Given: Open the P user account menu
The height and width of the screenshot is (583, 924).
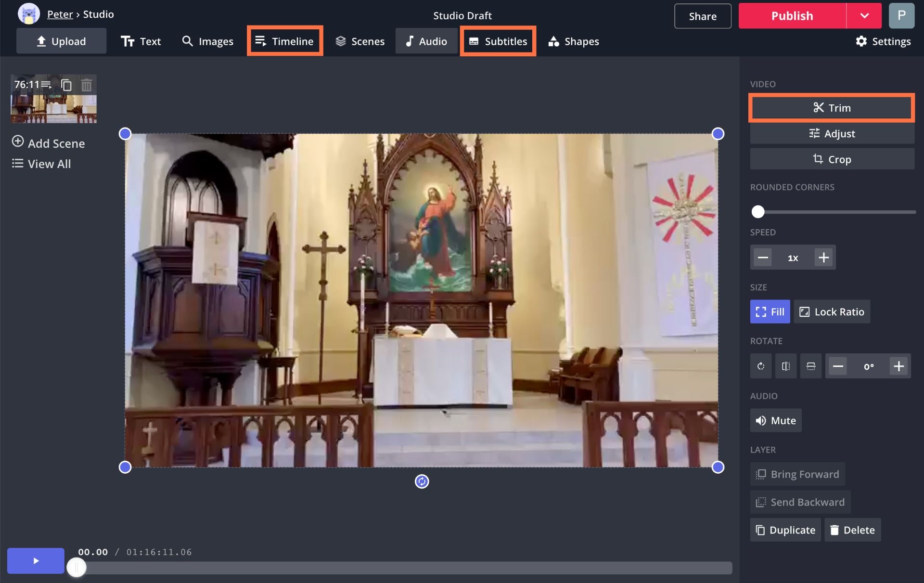Looking at the screenshot, I should tap(901, 16).
